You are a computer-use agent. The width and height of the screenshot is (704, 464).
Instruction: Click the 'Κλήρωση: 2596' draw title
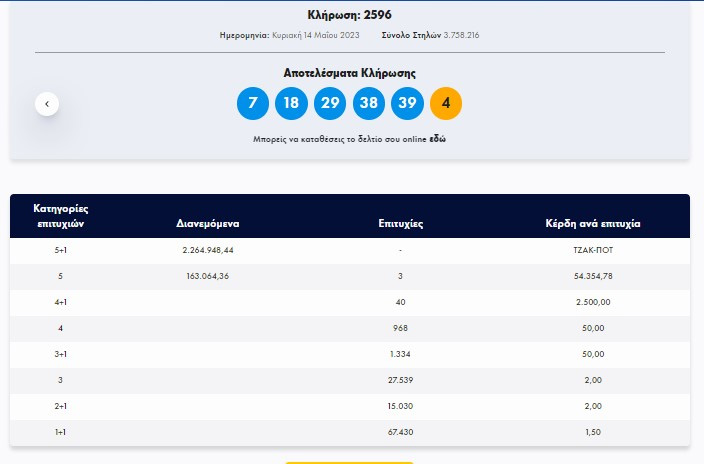(349, 14)
